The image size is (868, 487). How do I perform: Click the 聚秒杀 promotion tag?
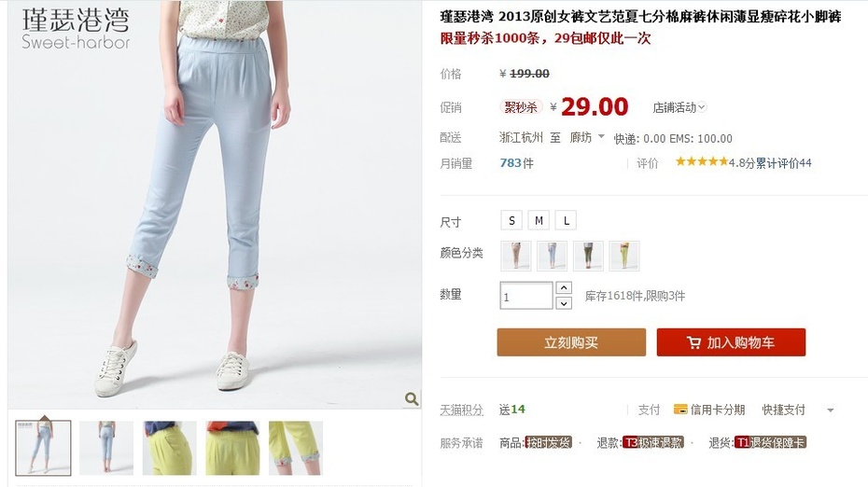(x=521, y=107)
